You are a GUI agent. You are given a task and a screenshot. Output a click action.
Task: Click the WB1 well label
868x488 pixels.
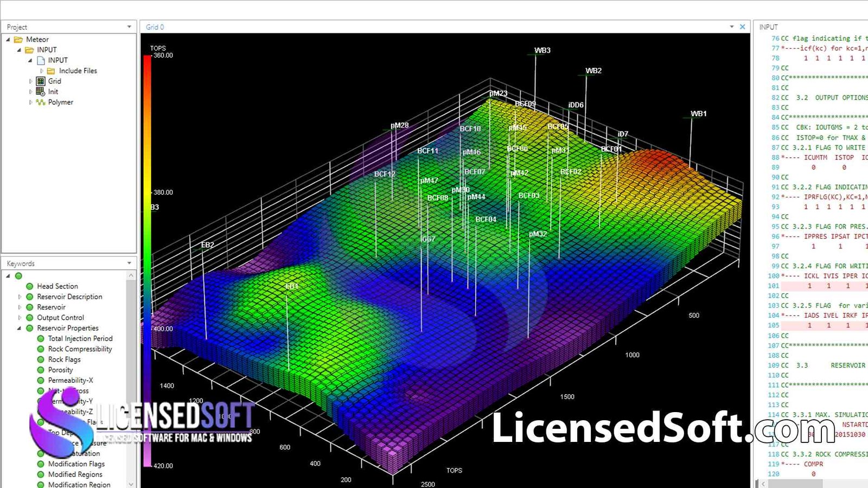(x=699, y=114)
